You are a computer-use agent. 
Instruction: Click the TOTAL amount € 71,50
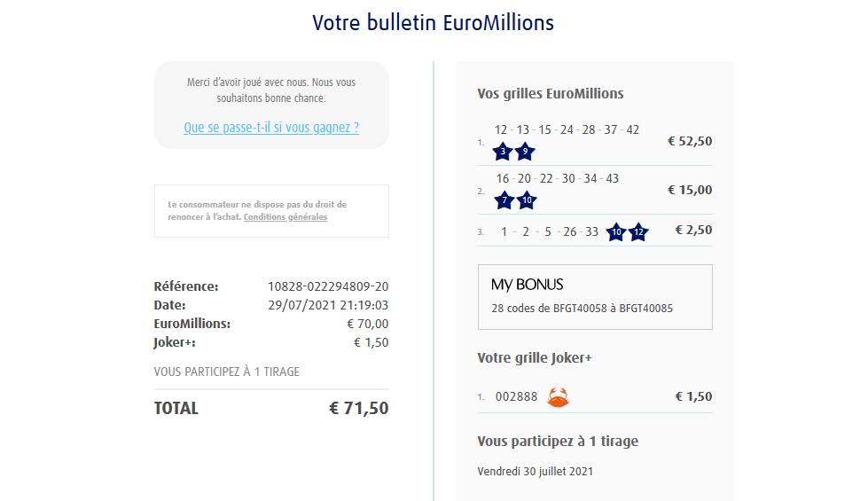358,408
